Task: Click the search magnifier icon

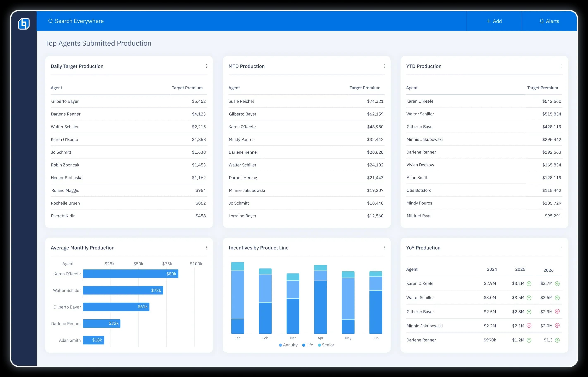Action: (50, 21)
